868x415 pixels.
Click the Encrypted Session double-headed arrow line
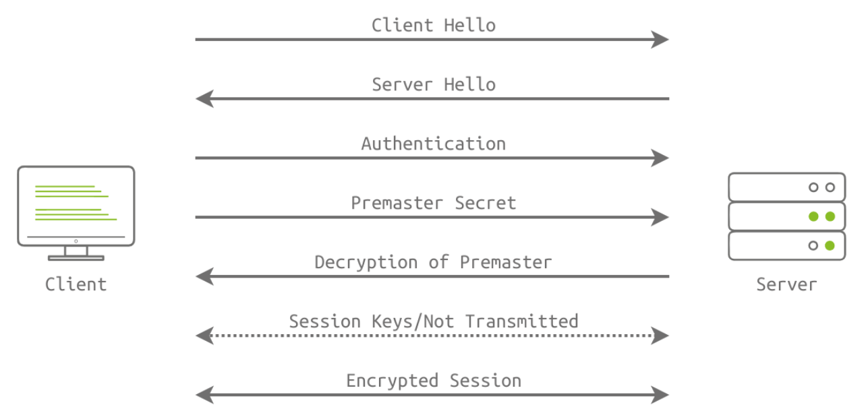click(432, 395)
